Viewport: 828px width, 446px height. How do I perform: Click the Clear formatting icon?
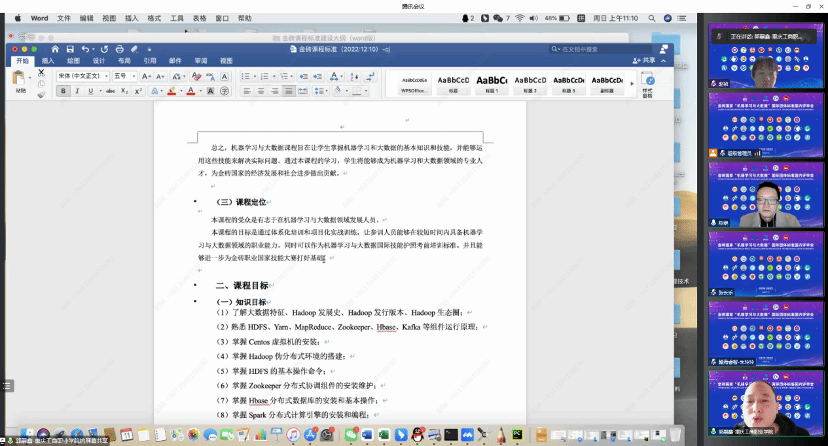click(x=199, y=75)
